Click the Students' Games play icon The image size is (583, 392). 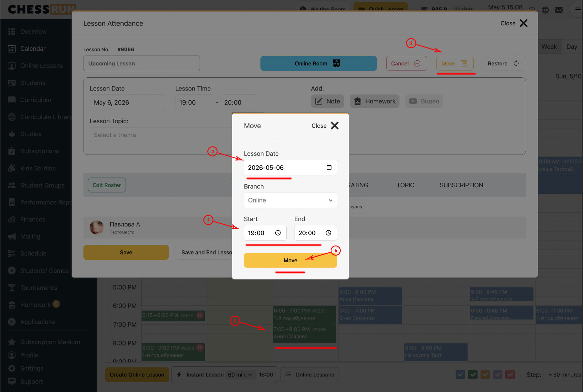(x=12, y=270)
